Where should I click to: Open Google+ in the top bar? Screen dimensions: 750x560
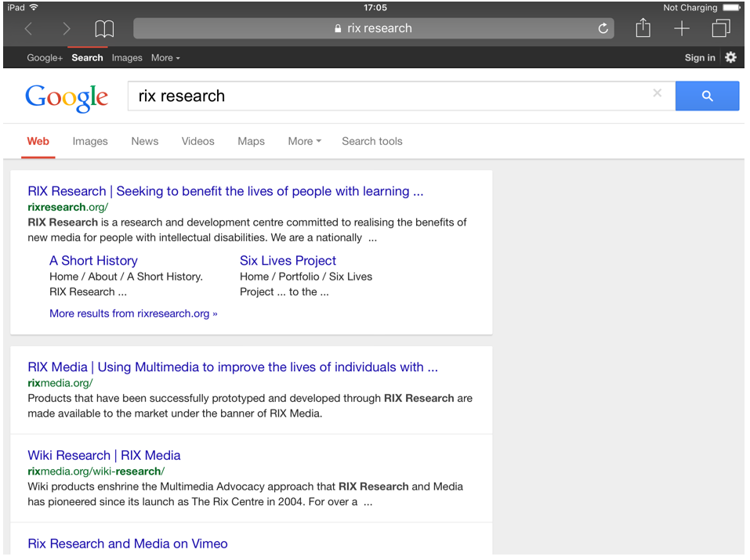[x=45, y=58]
